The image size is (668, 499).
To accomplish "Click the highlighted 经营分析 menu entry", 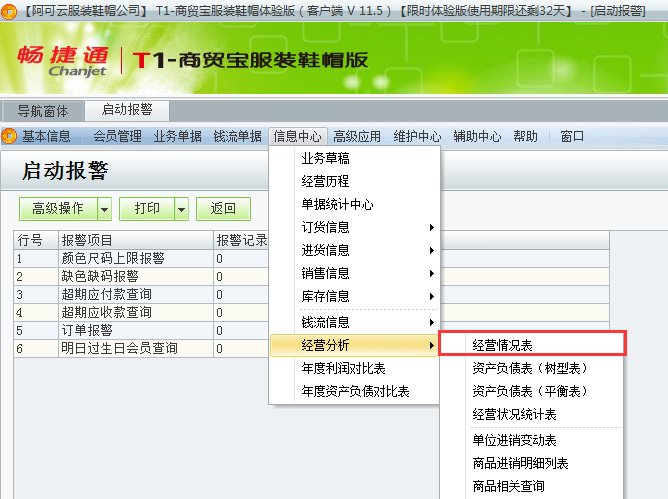I will pyautogui.click(x=354, y=345).
